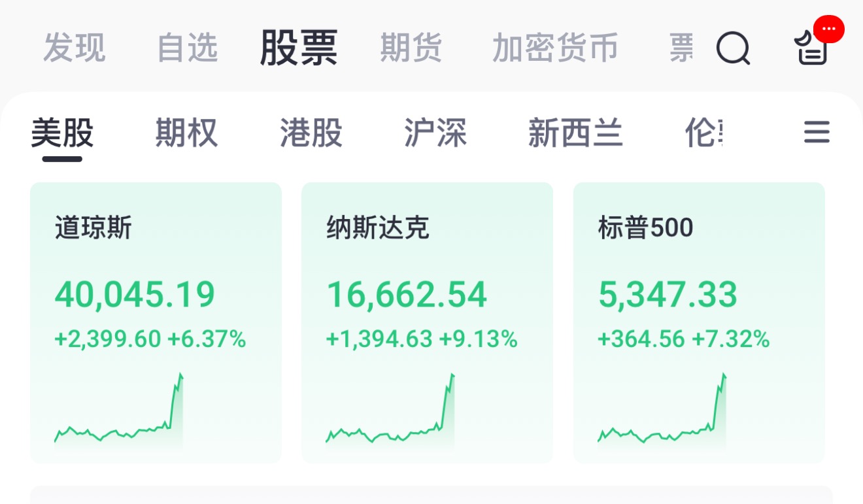Select the 美股 market tab

pyautogui.click(x=63, y=133)
